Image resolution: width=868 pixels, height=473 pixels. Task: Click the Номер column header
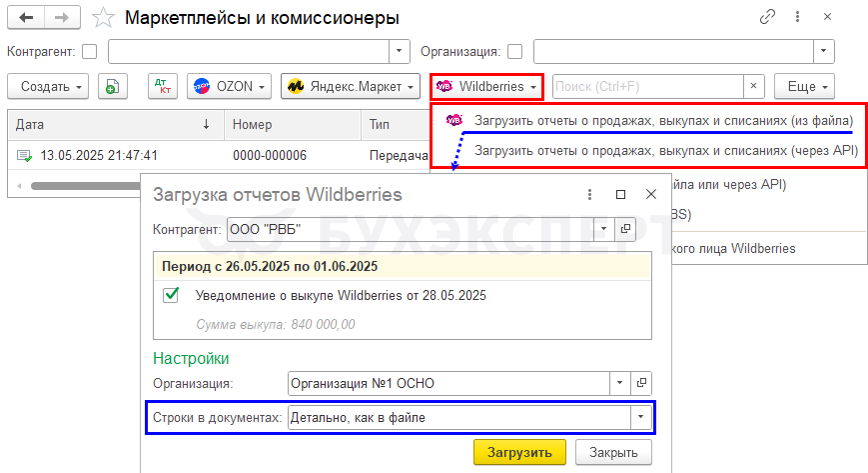pos(293,125)
